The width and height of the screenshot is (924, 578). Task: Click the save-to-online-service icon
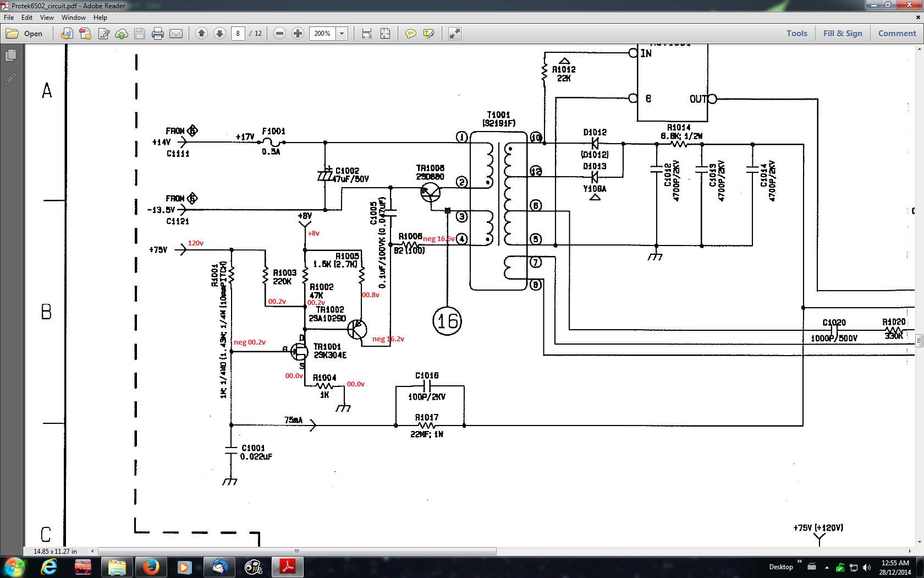67,34
